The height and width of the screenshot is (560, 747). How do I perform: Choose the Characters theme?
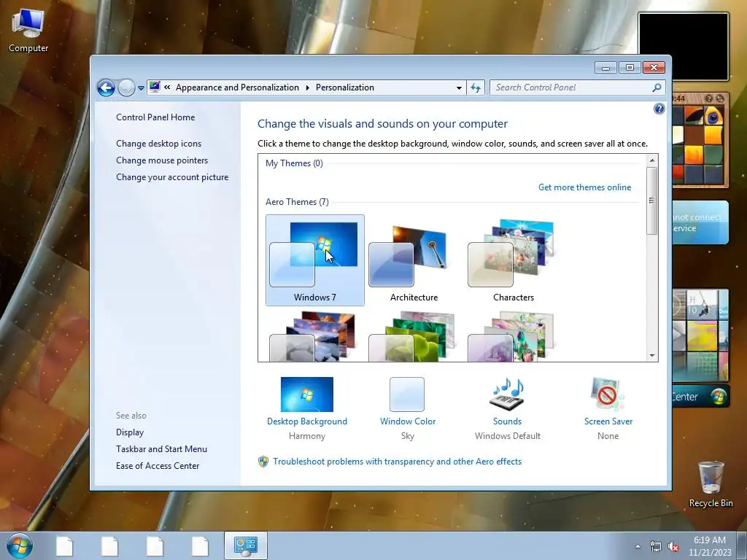point(513,260)
